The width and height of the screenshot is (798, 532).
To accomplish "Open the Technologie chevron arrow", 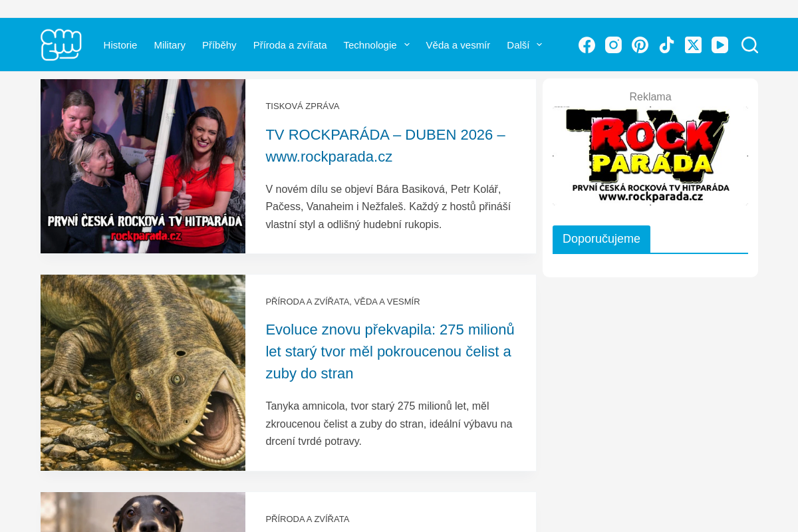I will pos(406,45).
